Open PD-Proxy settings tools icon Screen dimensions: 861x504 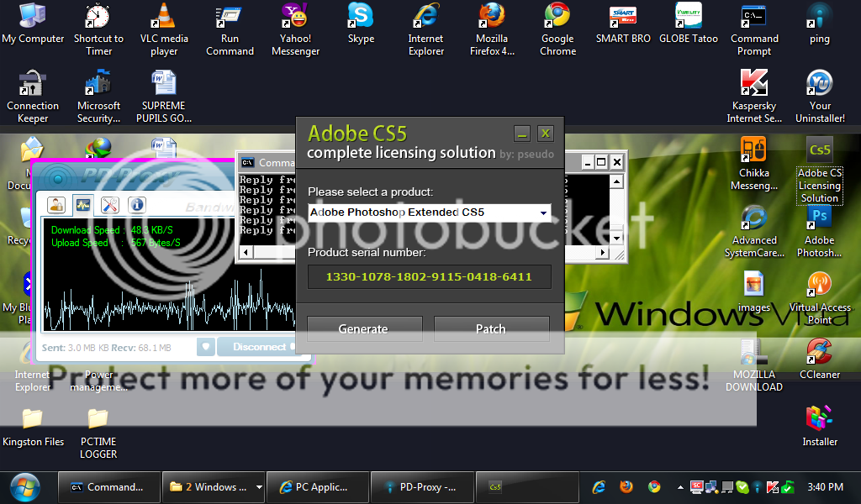coord(110,204)
